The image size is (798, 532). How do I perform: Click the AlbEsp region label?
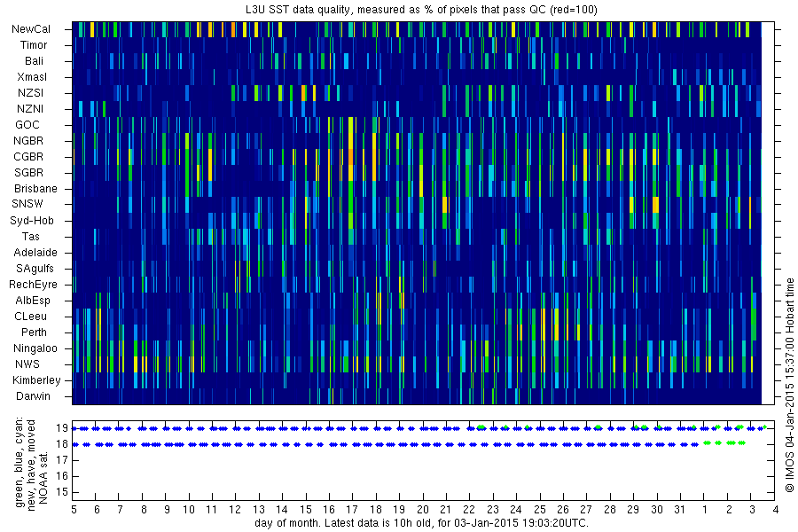(33, 301)
